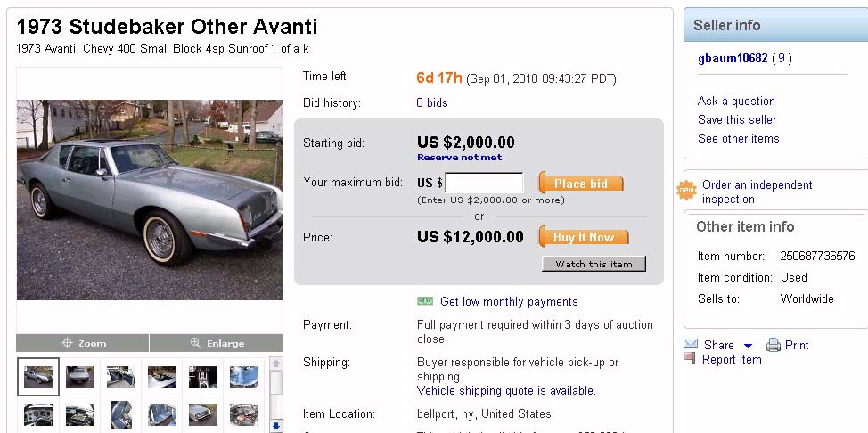Focus the maximum bid input field
868x433 pixels.
pos(484,184)
